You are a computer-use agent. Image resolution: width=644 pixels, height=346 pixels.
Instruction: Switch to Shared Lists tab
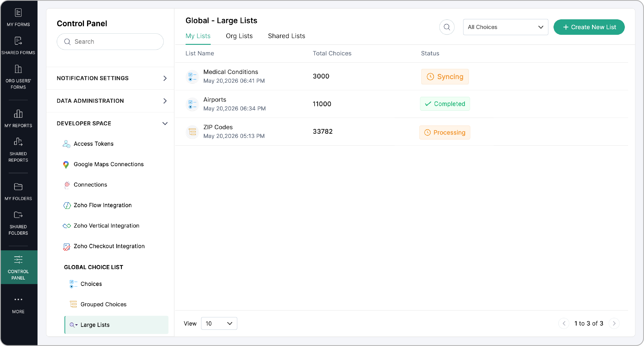tap(286, 36)
